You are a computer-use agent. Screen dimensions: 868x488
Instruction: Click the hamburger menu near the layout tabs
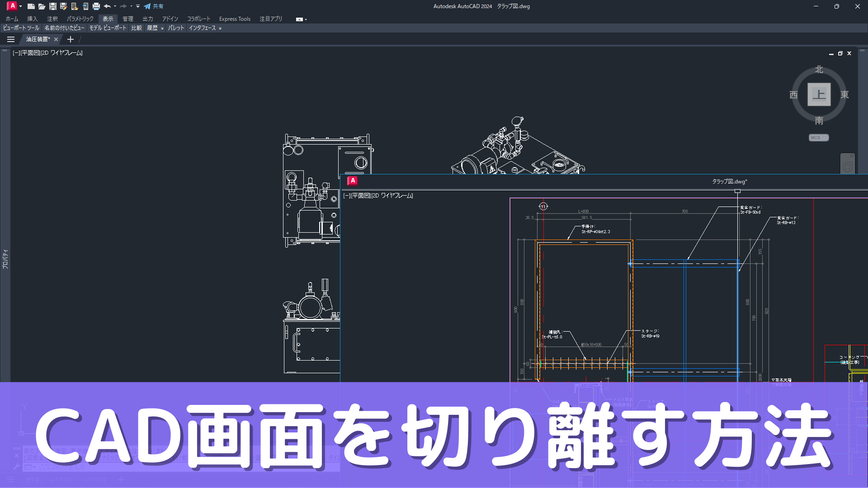point(10,479)
